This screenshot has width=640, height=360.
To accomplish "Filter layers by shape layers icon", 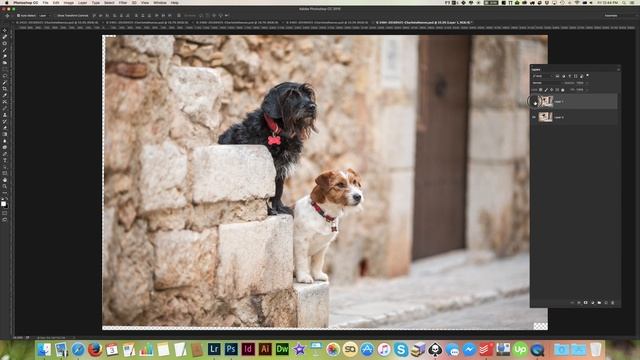I will coord(576,76).
